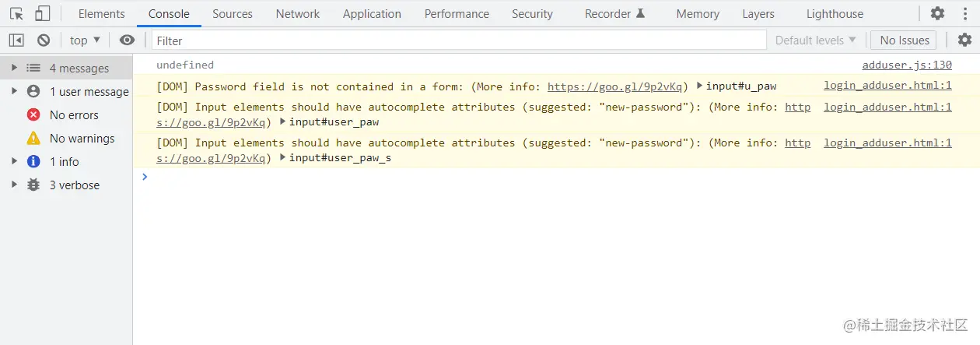Expand the input#u_paw DOM node
Screen dimensions: 980x345
coord(700,86)
